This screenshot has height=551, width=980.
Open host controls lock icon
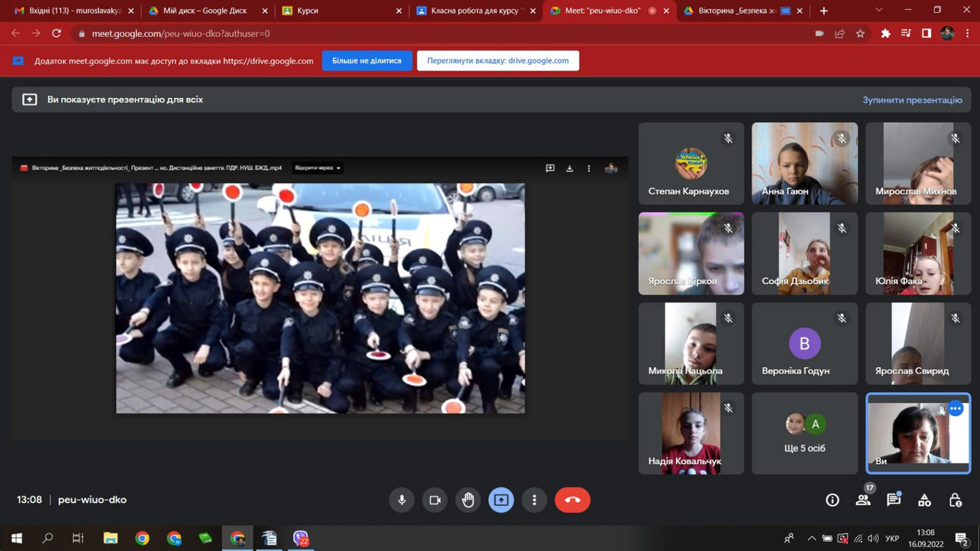click(x=955, y=500)
